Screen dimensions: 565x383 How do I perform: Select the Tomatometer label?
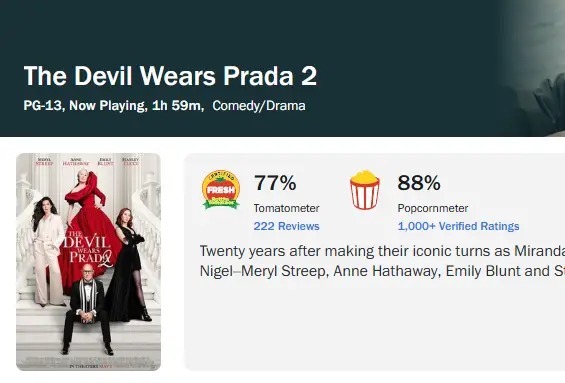pyautogui.click(x=286, y=208)
